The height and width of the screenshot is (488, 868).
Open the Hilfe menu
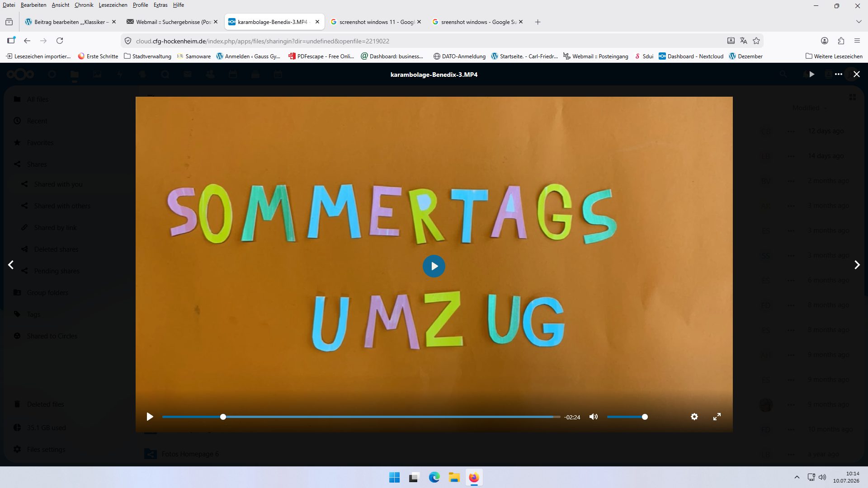point(179,5)
